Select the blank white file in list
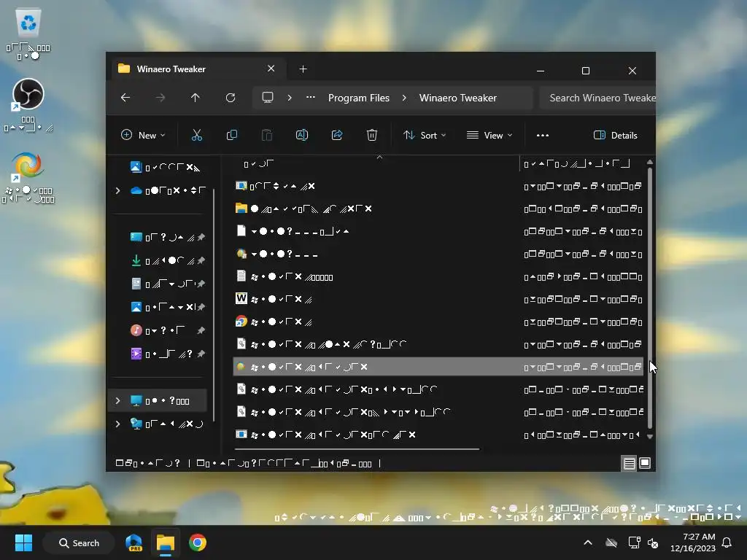Screen dimensions: 747x560 point(241,231)
